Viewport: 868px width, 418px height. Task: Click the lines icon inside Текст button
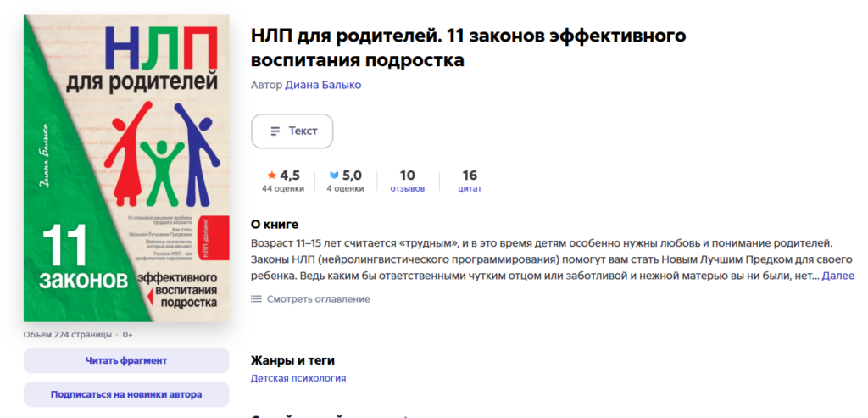275,131
